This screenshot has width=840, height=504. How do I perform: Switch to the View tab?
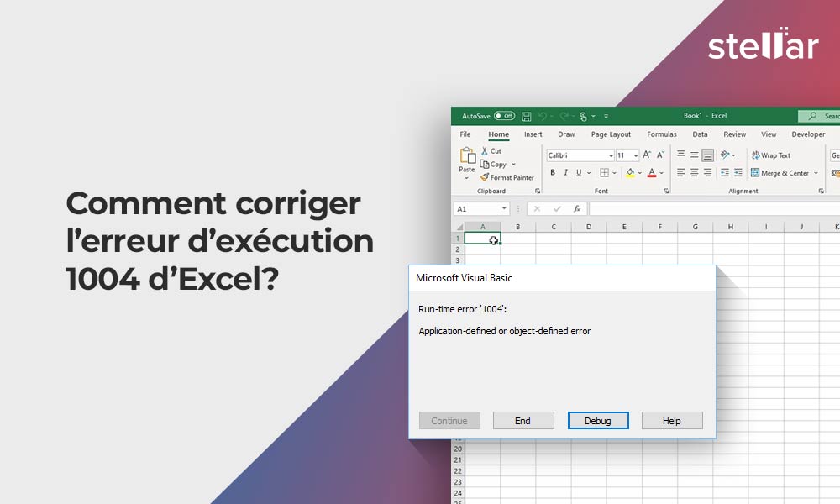coord(769,134)
